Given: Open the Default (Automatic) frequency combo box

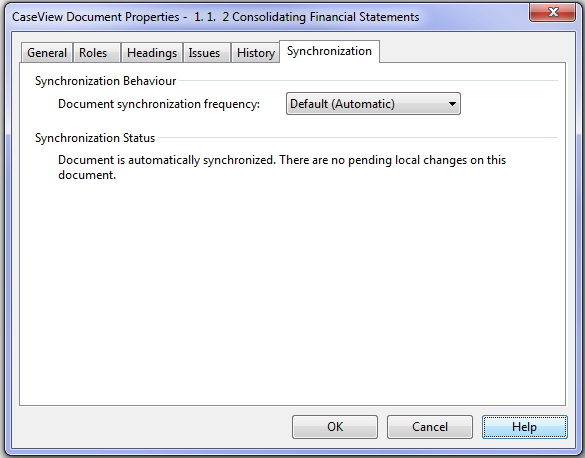Looking at the screenshot, I should pyautogui.click(x=373, y=104).
